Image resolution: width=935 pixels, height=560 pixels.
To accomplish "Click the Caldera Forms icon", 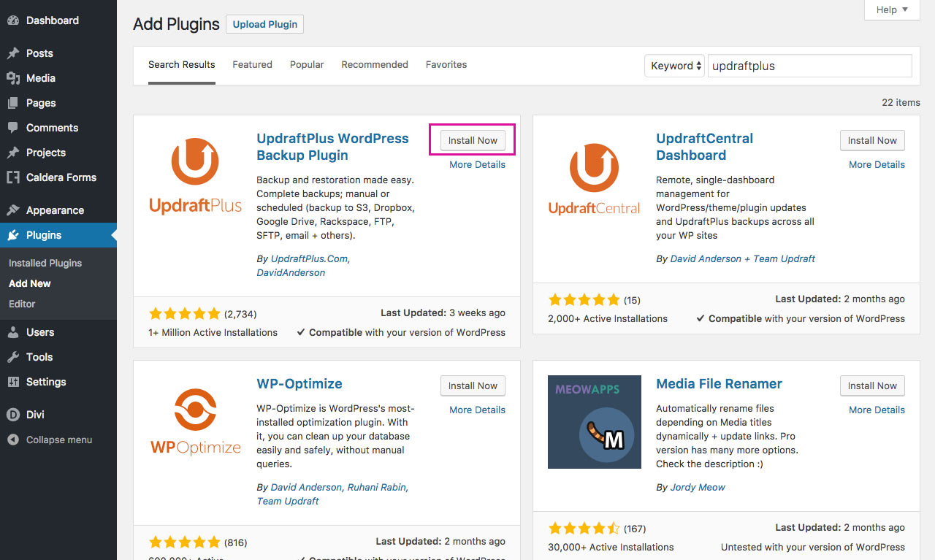I will (13, 177).
